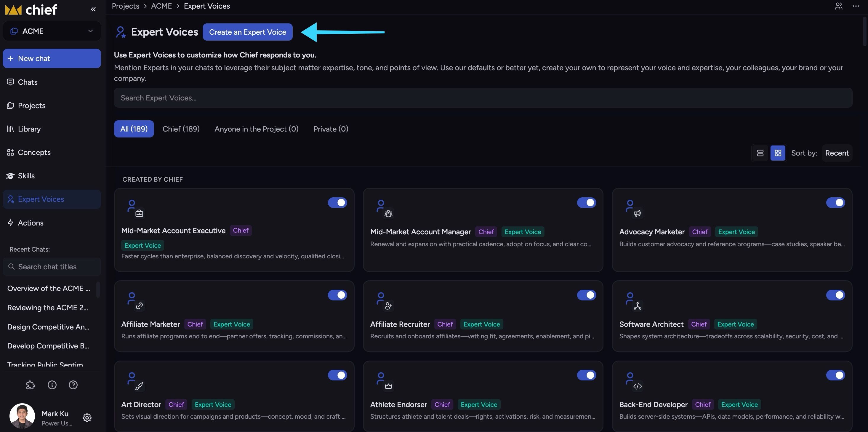Image resolution: width=868 pixels, height=432 pixels.
Task: Start a New chat
Action: click(x=52, y=58)
